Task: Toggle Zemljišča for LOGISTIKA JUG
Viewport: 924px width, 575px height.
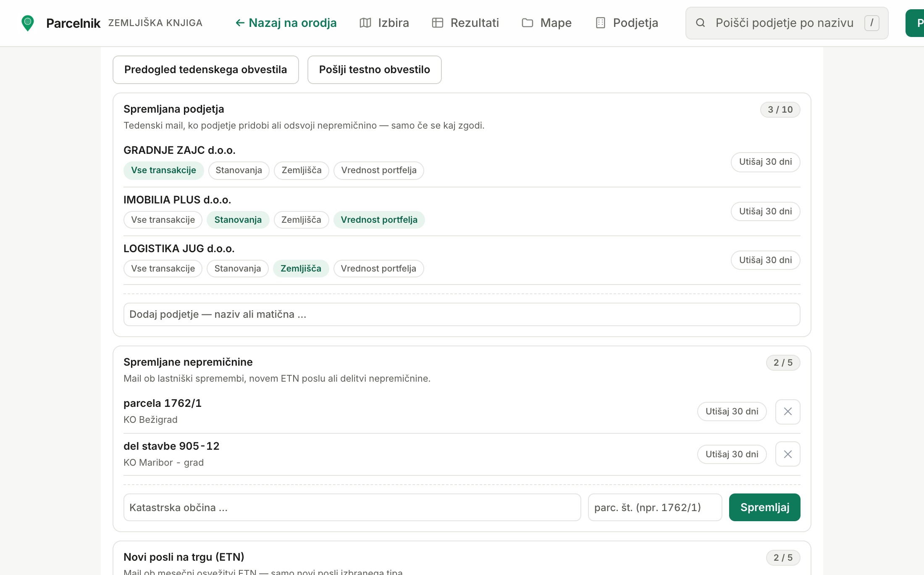Action: pos(301,269)
